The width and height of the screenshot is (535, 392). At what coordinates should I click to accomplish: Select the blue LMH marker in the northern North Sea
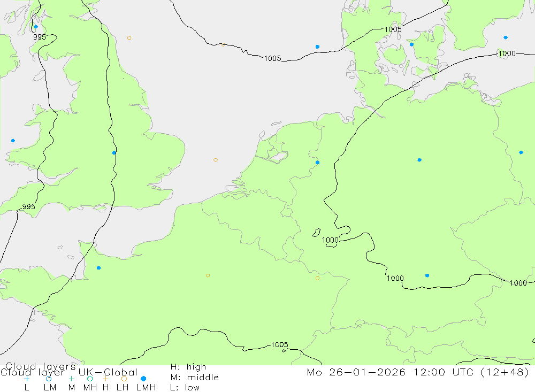point(317,47)
